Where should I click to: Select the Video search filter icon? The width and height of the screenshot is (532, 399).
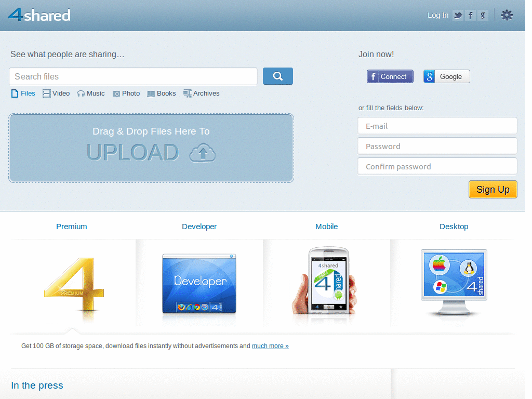(46, 93)
